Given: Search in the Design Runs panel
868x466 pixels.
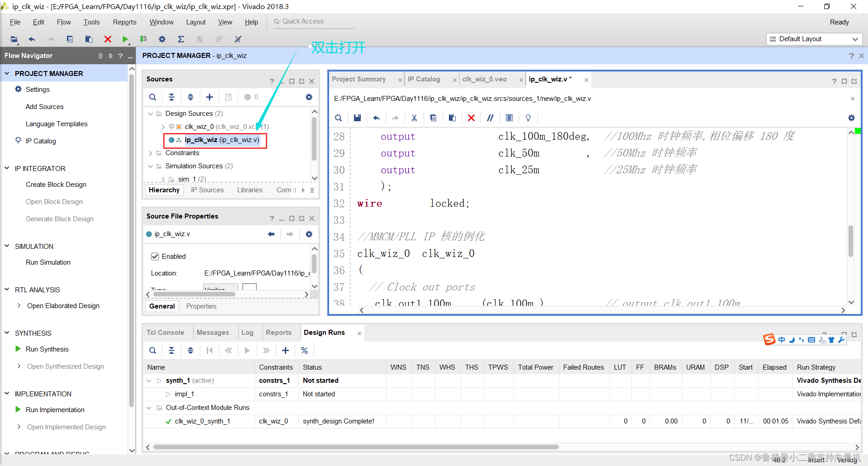Looking at the screenshot, I should (x=153, y=350).
